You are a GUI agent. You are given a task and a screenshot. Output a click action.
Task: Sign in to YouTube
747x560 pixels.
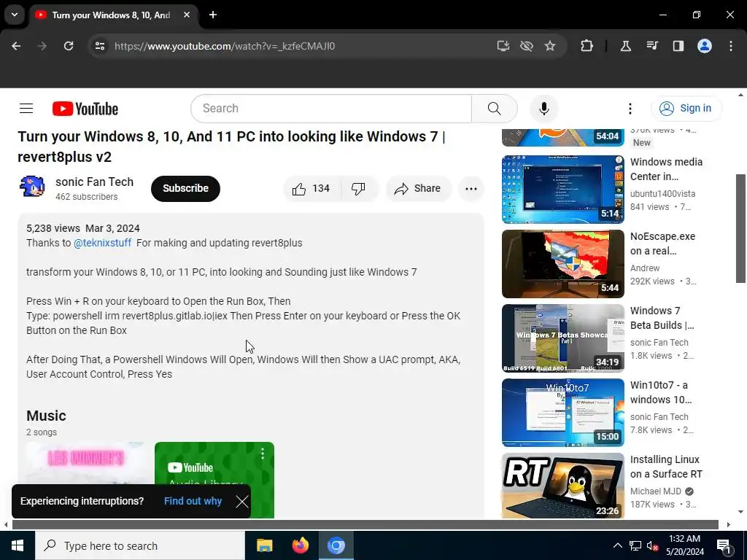click(x=686, y=109)
